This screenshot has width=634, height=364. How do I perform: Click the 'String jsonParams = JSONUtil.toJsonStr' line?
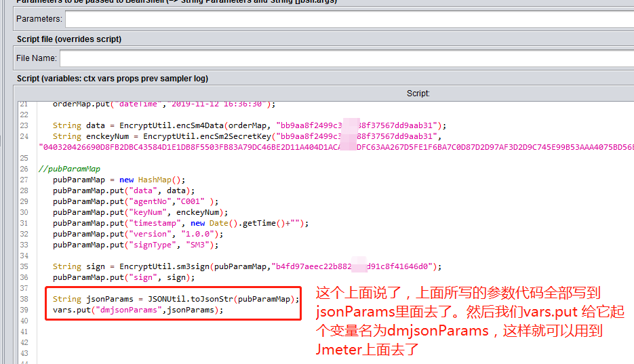(176, 299)
